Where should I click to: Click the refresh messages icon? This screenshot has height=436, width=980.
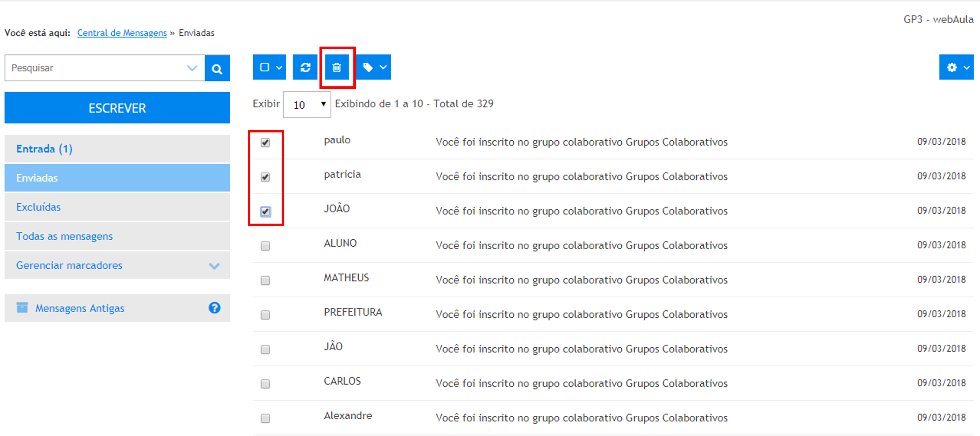(x=305, y=67)
